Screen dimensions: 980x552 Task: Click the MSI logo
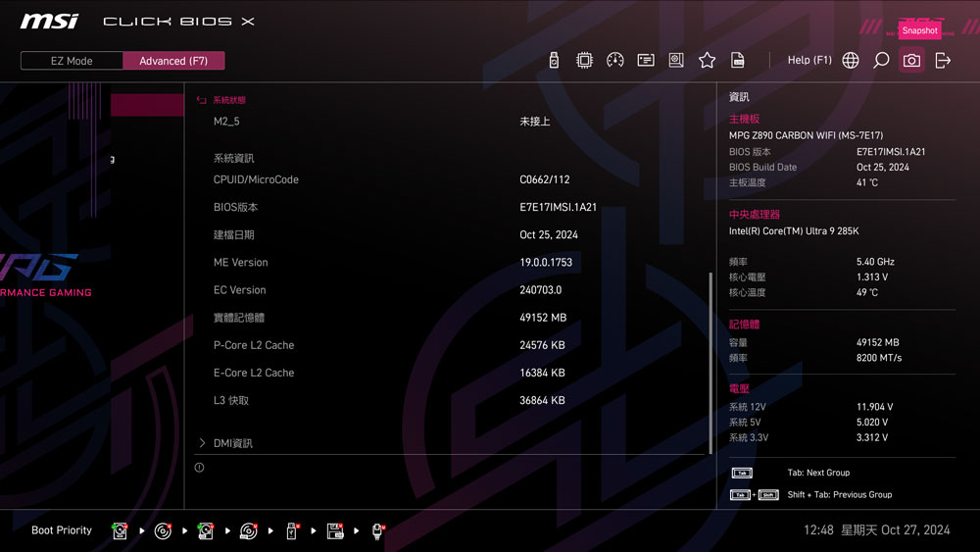(49, 22)
